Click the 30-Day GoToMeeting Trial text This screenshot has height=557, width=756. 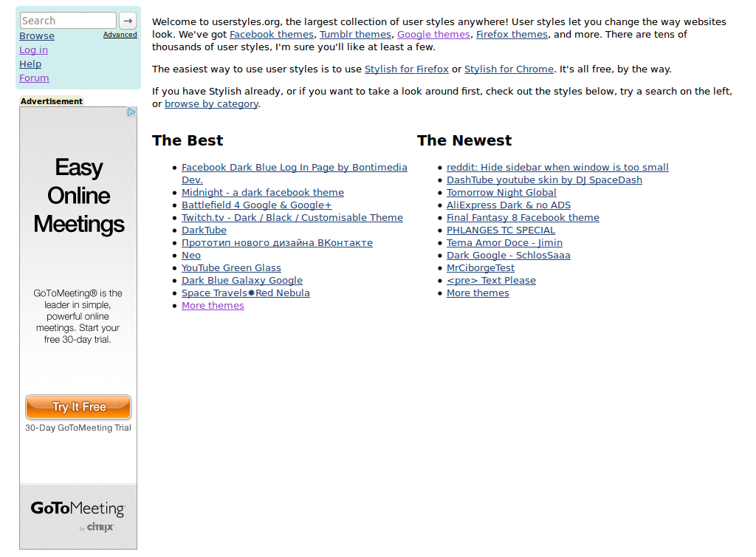(x=78, y=428)
